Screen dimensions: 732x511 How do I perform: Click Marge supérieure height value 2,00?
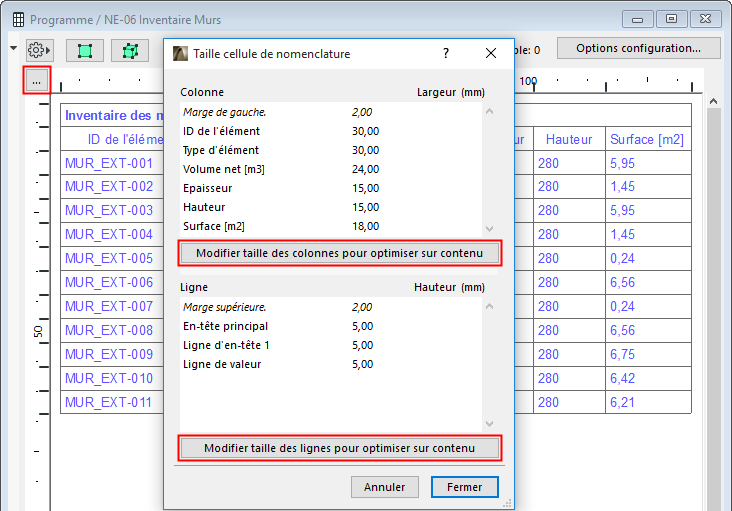click(x=362, y=307)
